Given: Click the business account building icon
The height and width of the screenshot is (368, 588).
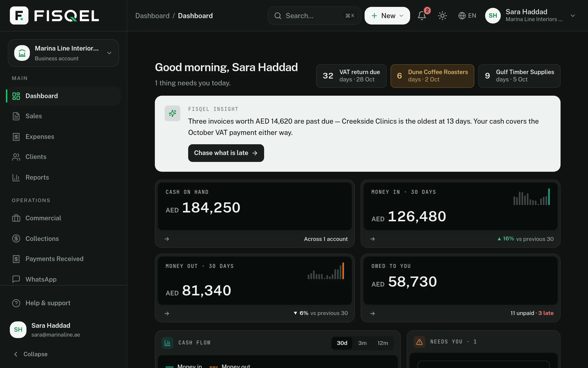Looking at the screenshot, I should point(22,53).
